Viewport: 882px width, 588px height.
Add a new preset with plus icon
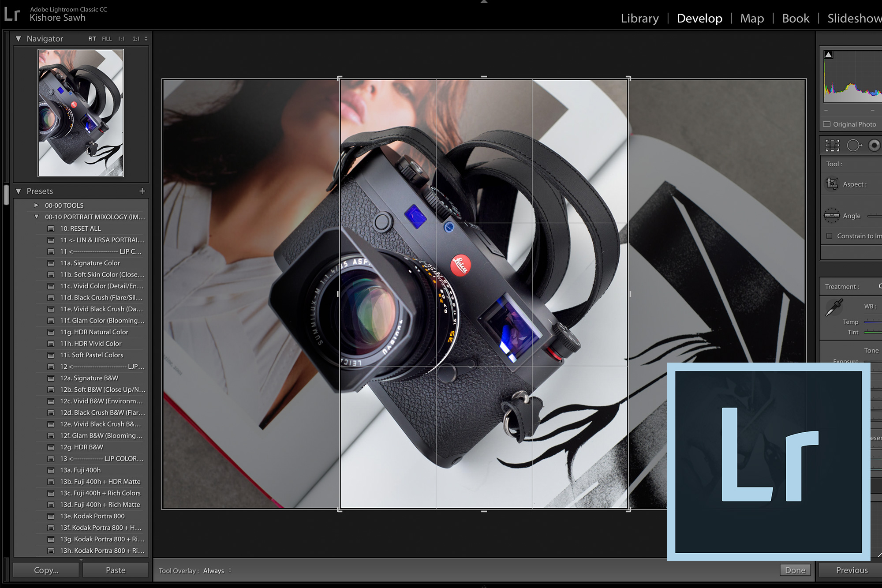pyautogui.click(x=142, y=191)
